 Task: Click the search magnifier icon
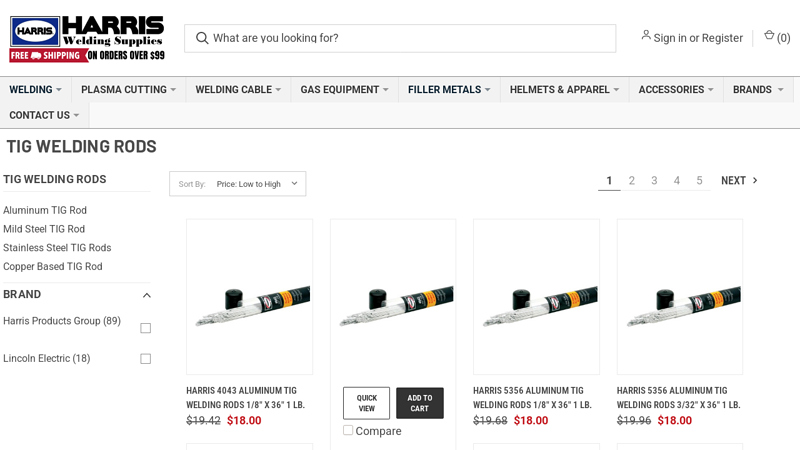coord(202,38)
